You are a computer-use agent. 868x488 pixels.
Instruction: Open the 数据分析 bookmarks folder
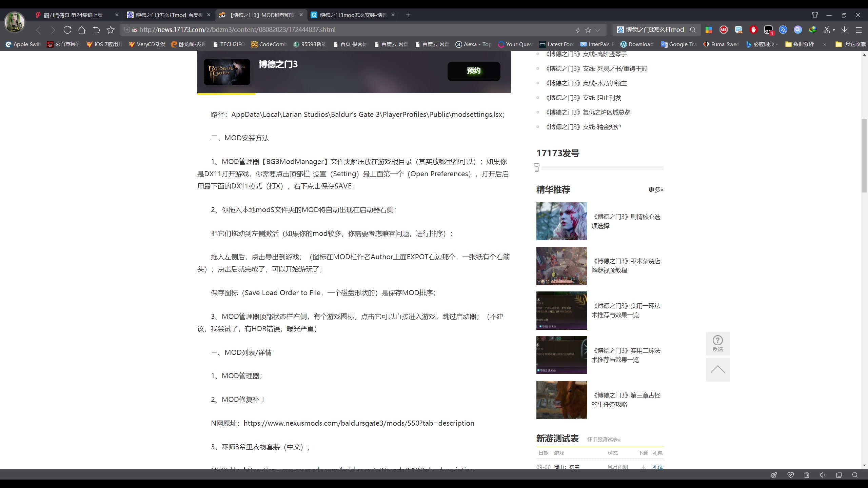pyautogui.click(x=800, y=44)
